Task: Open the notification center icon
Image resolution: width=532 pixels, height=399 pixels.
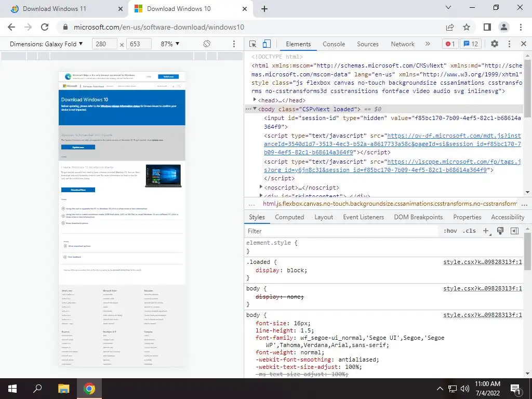Action: click(516, 389)
